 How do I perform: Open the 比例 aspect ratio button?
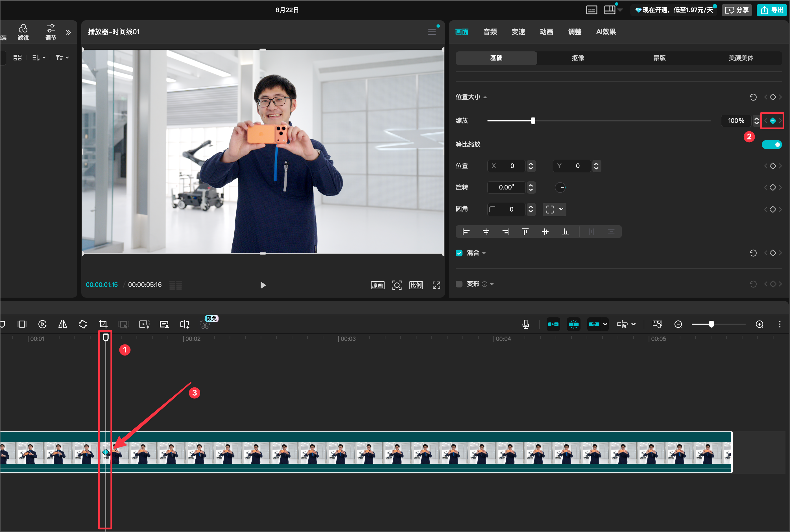pyautogui.click(x=416, y=285)
